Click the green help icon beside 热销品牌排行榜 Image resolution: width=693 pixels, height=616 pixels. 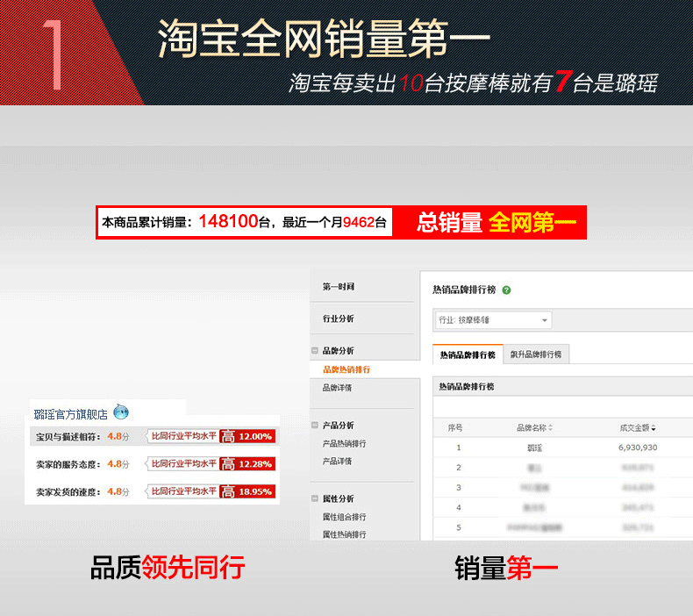tap(506, 290)
